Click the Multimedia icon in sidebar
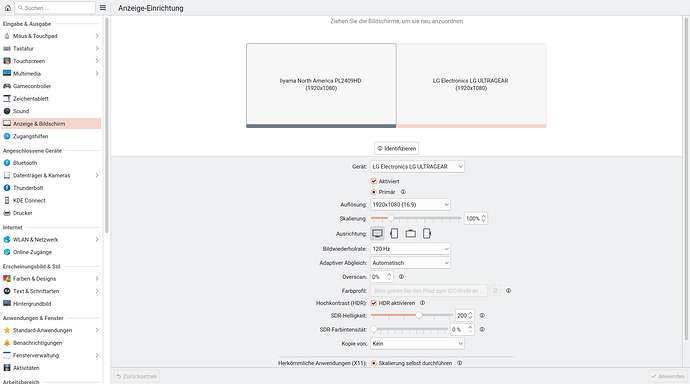The height and width of the screenshot is (384, 690). (x=7, y=73)
